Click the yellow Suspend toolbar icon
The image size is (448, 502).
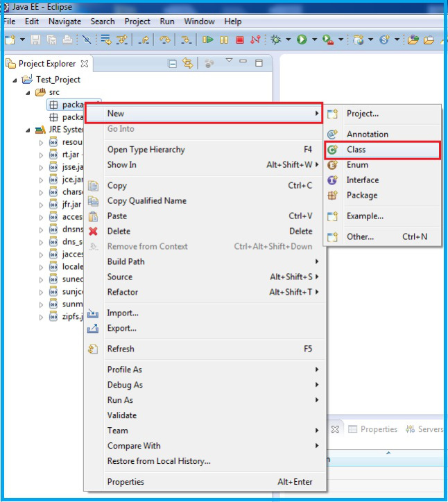click(224, 40)
